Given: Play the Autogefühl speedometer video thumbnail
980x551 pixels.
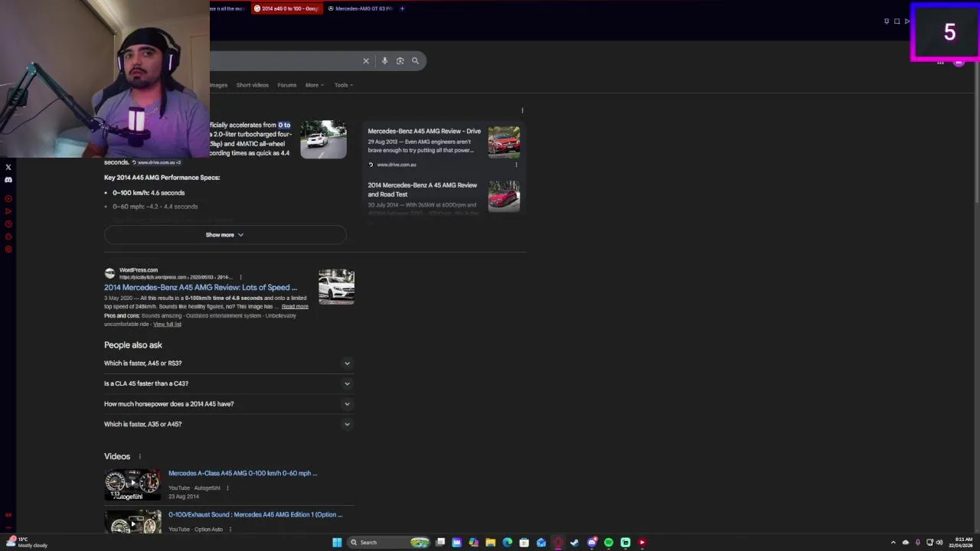Looking at the screenshot, I should [x=132, y=485].
